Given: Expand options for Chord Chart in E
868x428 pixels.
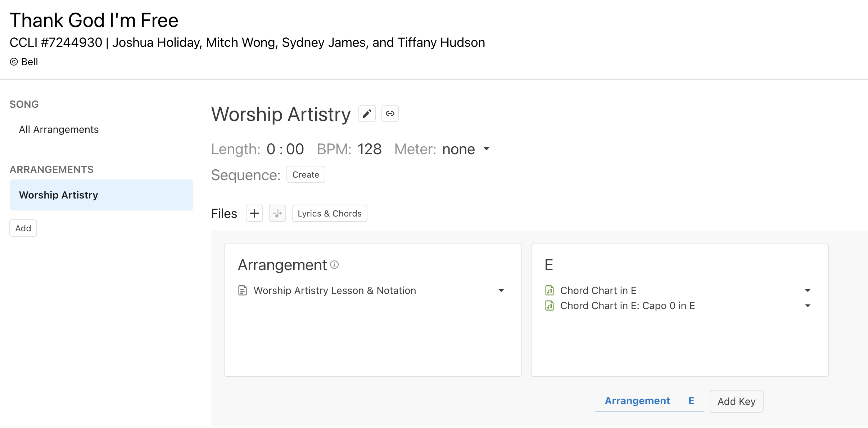Looking at the screenshot, I should (x=808, y=290).
